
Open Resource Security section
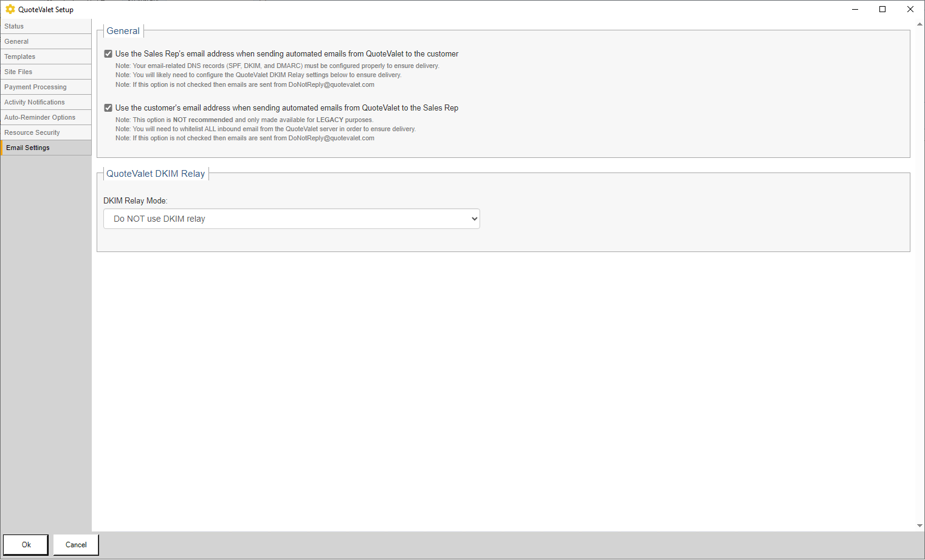(x=46, y=132)
